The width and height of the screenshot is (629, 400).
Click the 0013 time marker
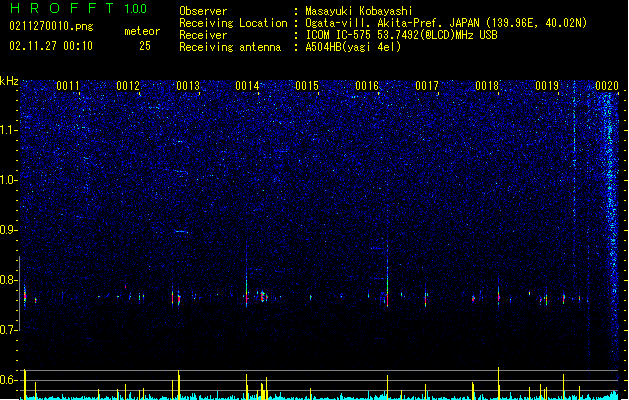[x=188, y=86]
